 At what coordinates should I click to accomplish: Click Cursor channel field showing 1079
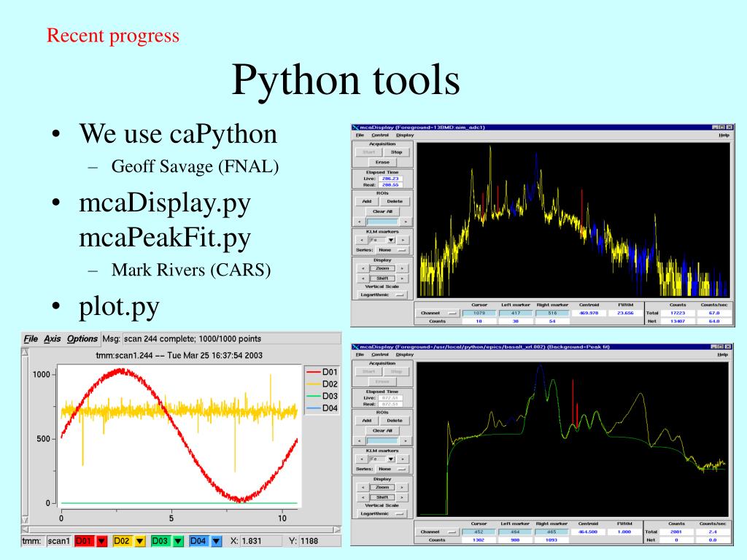[479, 314]
